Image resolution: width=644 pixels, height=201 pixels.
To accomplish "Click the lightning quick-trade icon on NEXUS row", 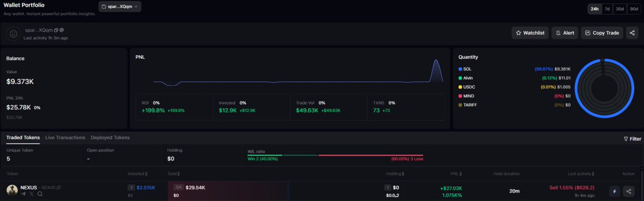I will click(614, 191).
